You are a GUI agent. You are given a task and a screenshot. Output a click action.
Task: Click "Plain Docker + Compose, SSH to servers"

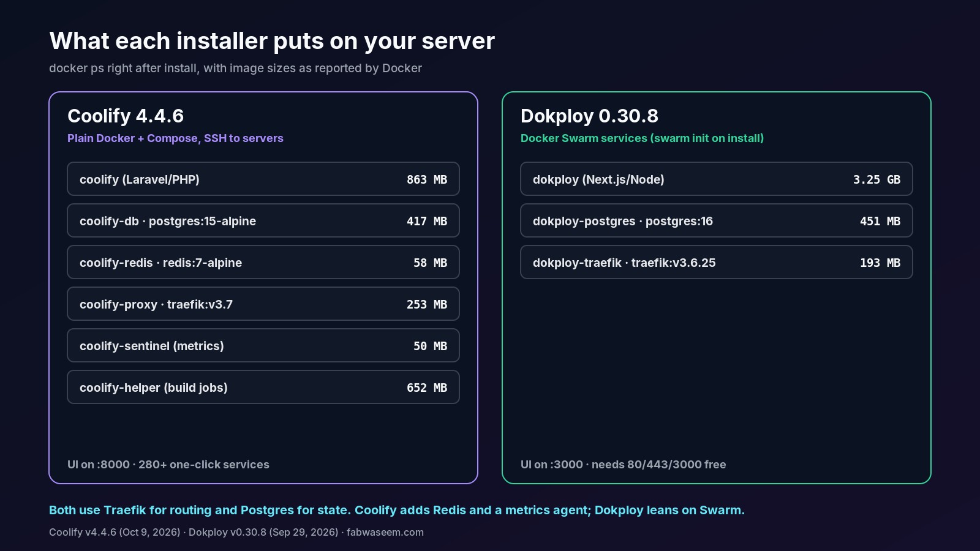tap(175, 138)
